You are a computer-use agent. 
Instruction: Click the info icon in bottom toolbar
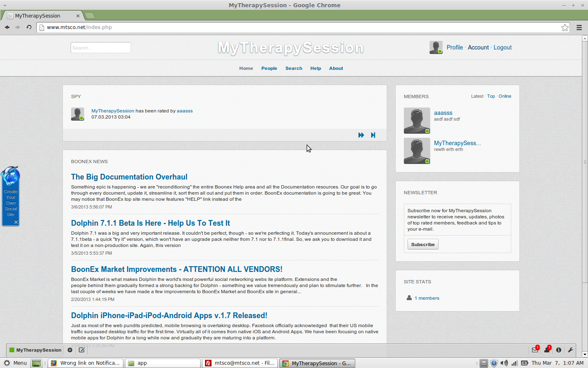[x=559, y=350]
